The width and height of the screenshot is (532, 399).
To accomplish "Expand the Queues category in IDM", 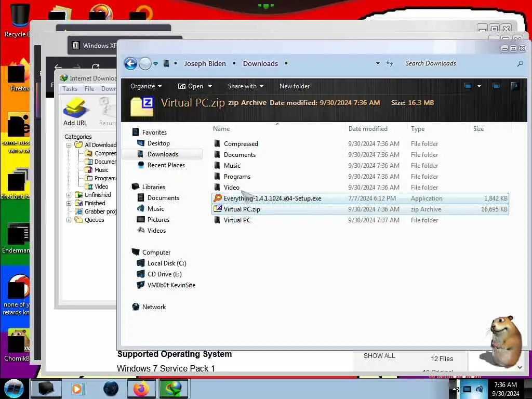I will pos(69,220).
